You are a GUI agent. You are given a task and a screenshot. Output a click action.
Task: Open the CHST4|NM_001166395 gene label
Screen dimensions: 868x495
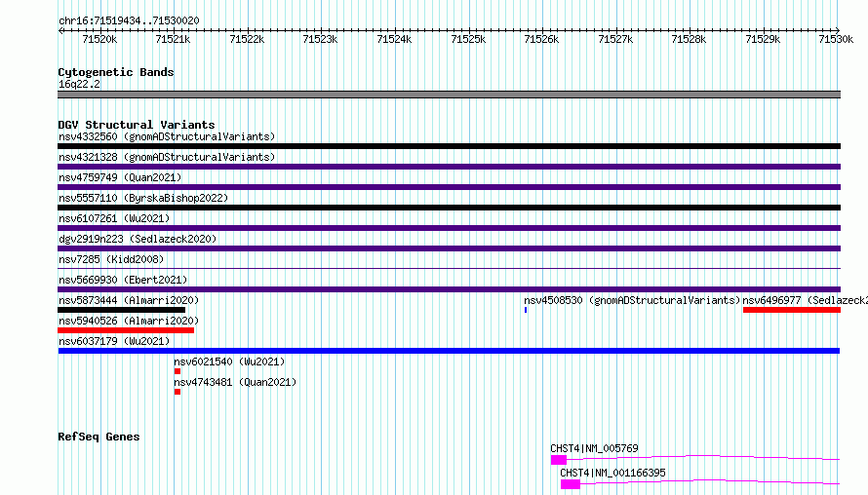[612, 473]
